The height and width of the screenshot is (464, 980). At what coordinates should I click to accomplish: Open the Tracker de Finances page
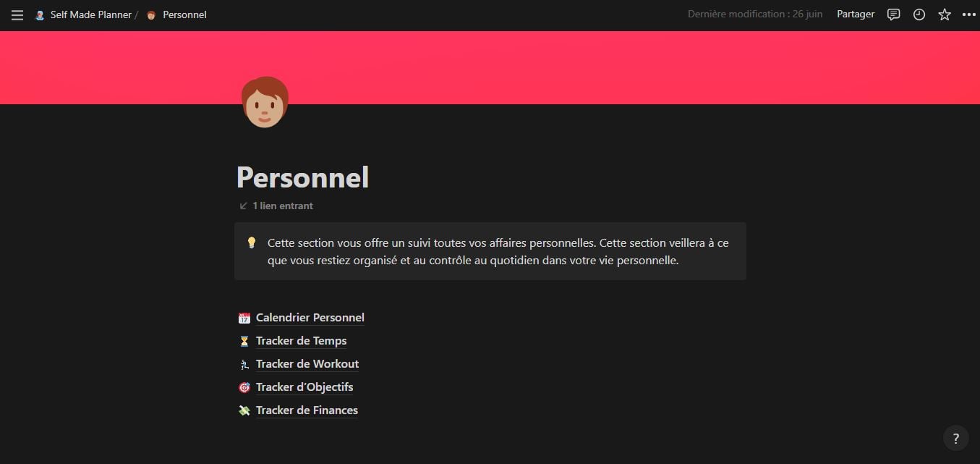(307, 410)
